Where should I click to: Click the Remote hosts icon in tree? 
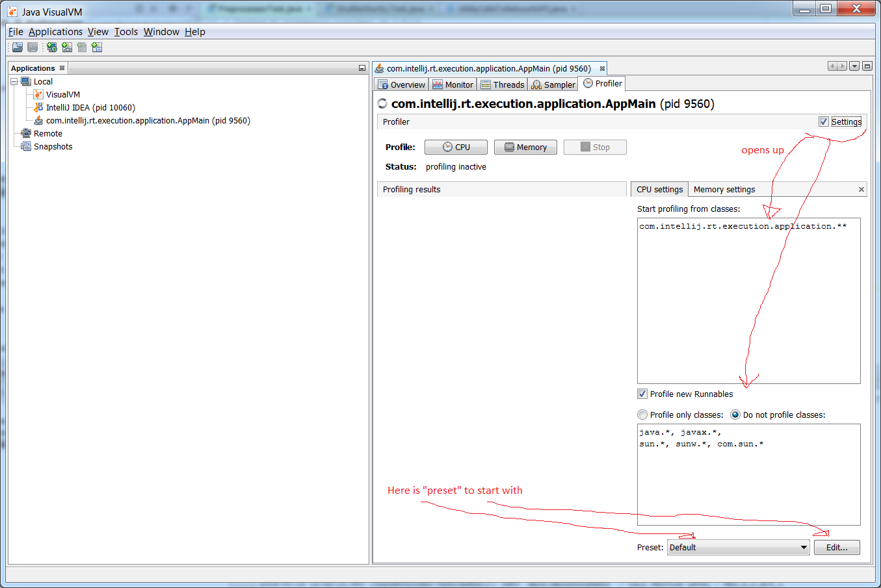[26, 133]
